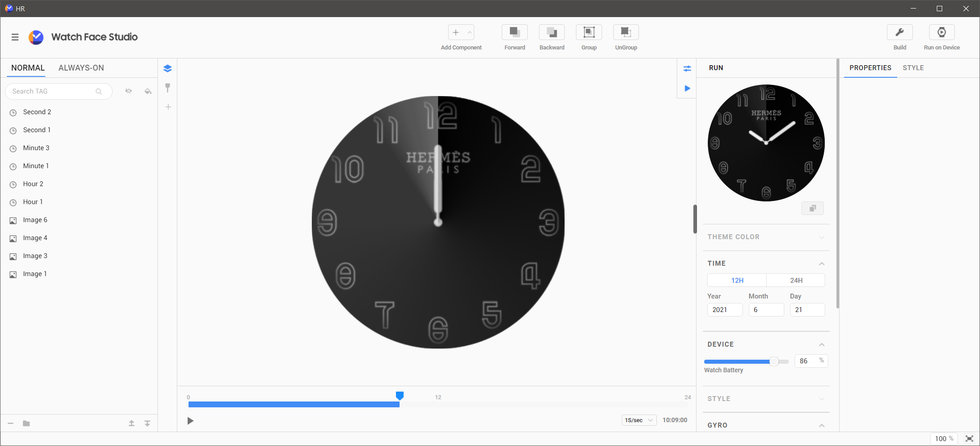The height and width of the screenshot is (446, 980).
Task: Open the hamburger menu
Action: [x=15, y=37]
